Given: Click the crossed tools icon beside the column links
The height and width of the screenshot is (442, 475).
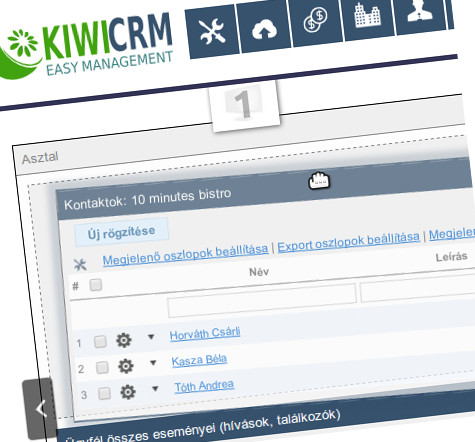Looking at the screenshot, I should 80,265.
